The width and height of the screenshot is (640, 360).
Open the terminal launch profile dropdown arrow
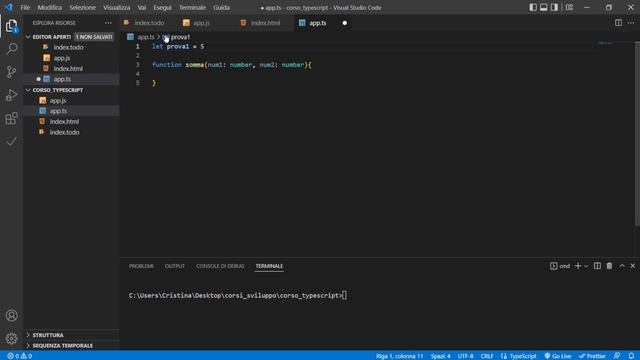(x=586, y=266)
